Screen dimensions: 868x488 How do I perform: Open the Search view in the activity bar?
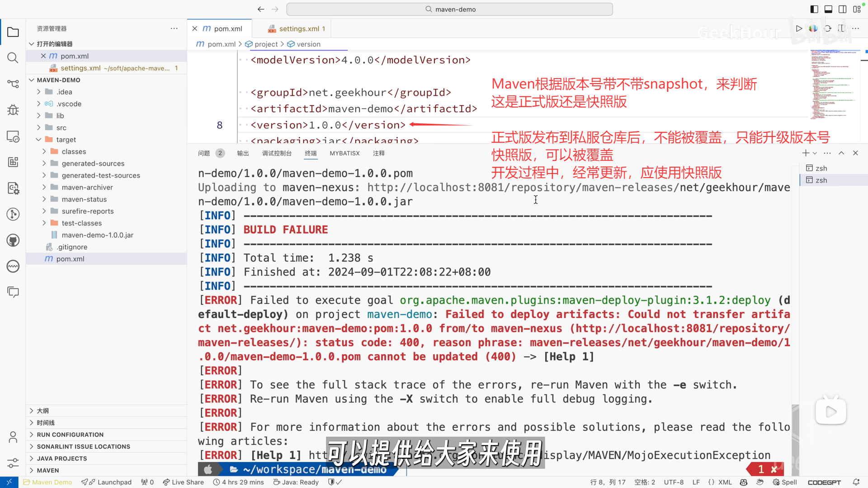[13, 57]
